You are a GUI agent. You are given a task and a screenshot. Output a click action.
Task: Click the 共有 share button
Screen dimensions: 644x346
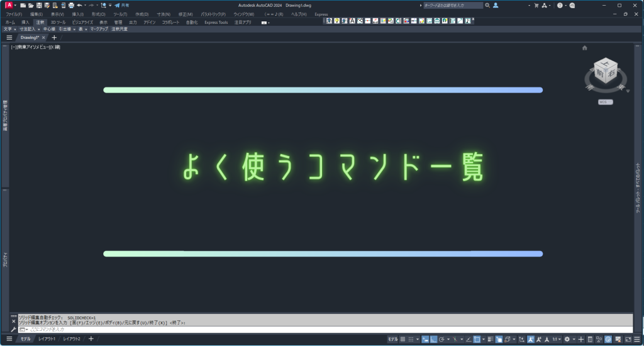pos(121,5)
